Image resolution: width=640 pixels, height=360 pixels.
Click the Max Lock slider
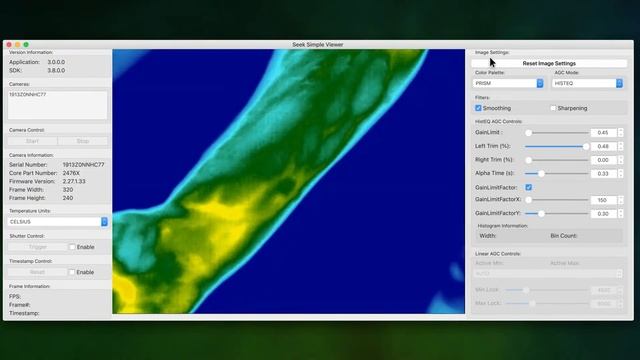click(x=547, y=303)
